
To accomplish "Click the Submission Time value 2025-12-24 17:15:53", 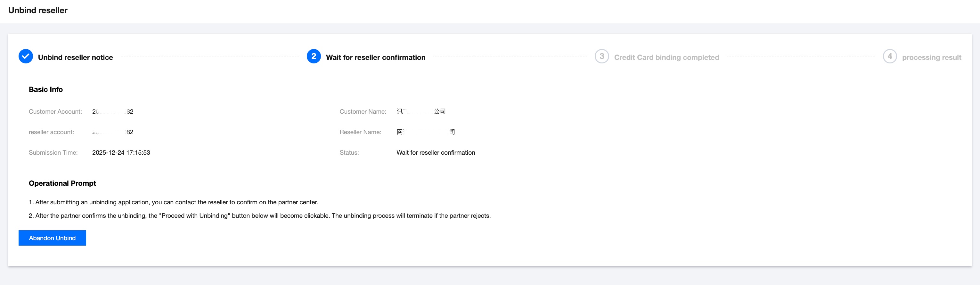I will click(121, 152).
